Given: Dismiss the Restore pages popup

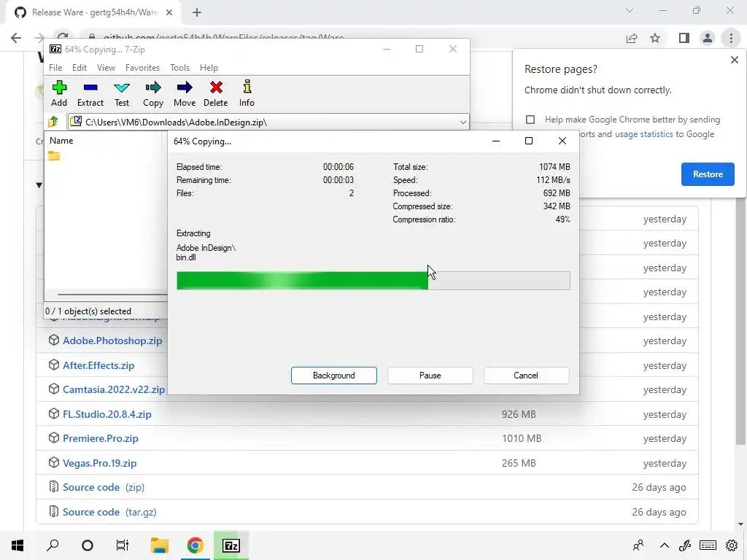Looking at the screenshot, I should click(x=734, y=60).
